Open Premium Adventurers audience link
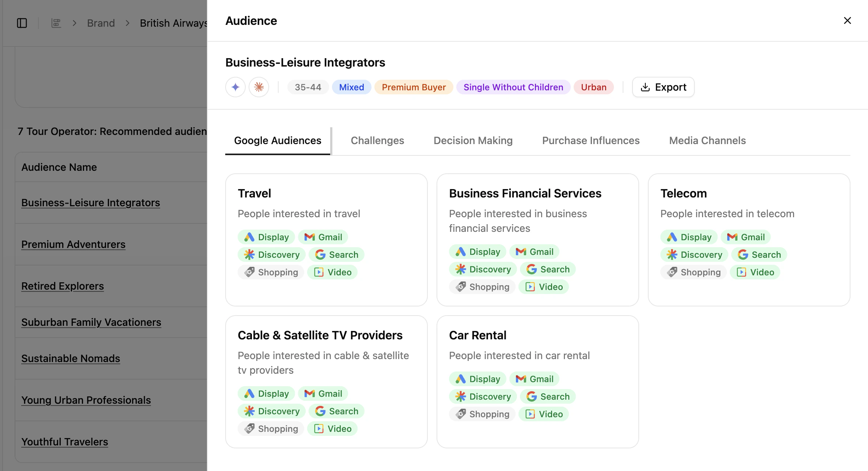 (73, 244)
